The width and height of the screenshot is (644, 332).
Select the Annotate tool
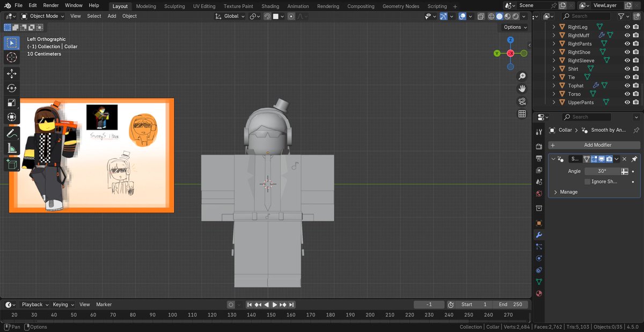pyautogui.click(x=12, y=134)
